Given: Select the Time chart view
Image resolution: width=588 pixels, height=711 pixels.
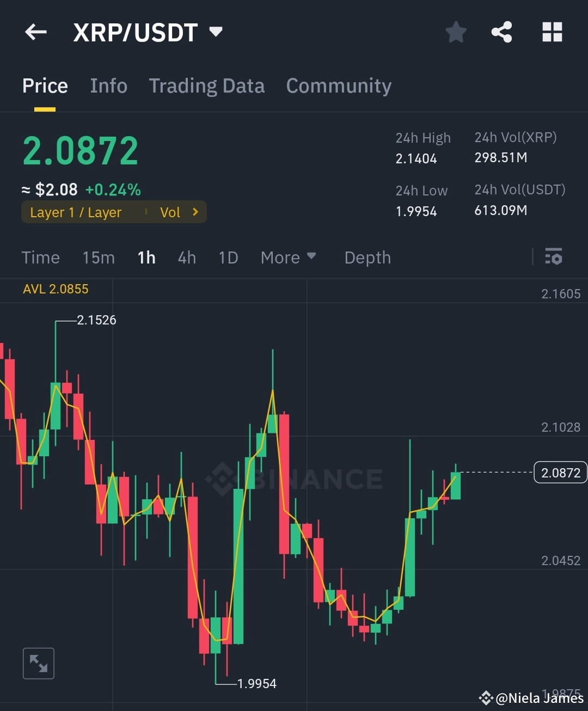Looking at the screenshot, I should point(40,257).
